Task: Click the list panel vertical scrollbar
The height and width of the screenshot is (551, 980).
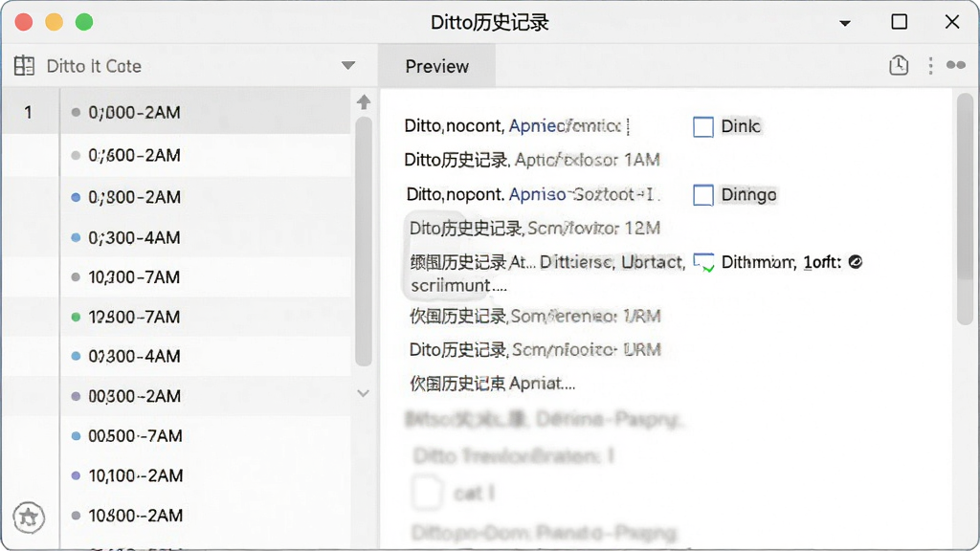Action: click(364, 240)
